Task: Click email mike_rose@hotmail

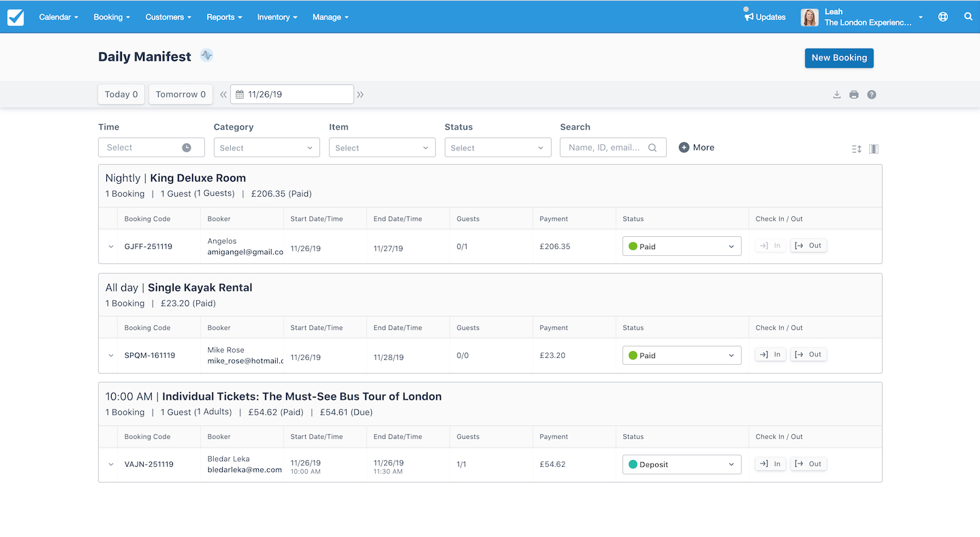Action: (x=245, y=361)
